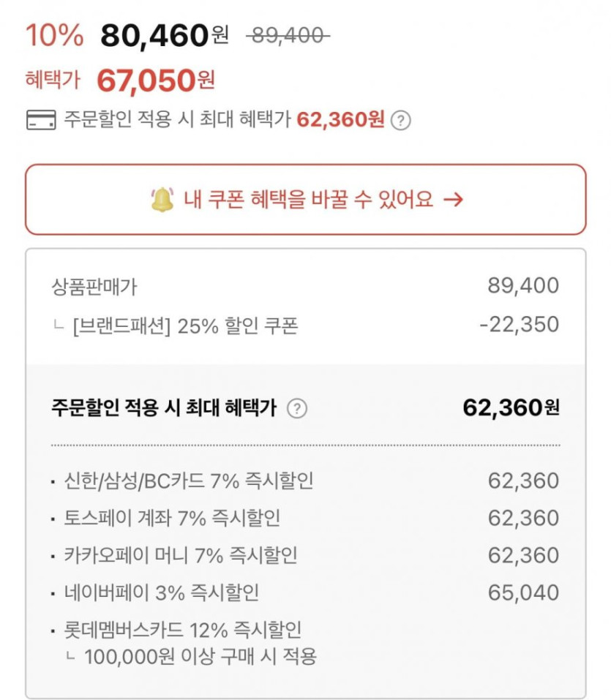Image resolution: width=611 pixels, height=700 pixels.
Task: Click the -22,350 coupon discount amount
Action: [519, 325]
